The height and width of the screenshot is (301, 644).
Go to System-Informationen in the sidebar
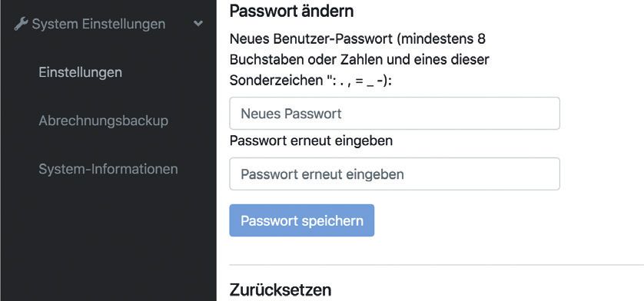coord(108,169)
